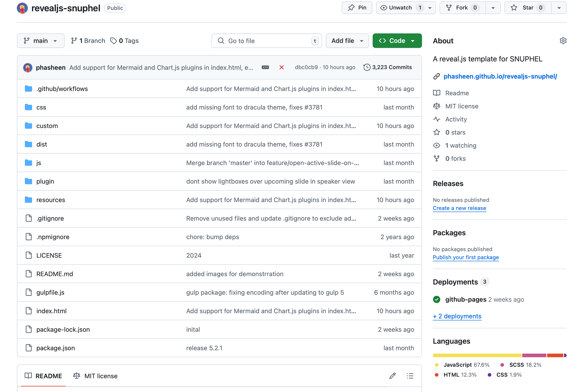This screenshot has width=584, height=392.
Task: Click the Go to file search field
Action: click(x=266, y=40)
